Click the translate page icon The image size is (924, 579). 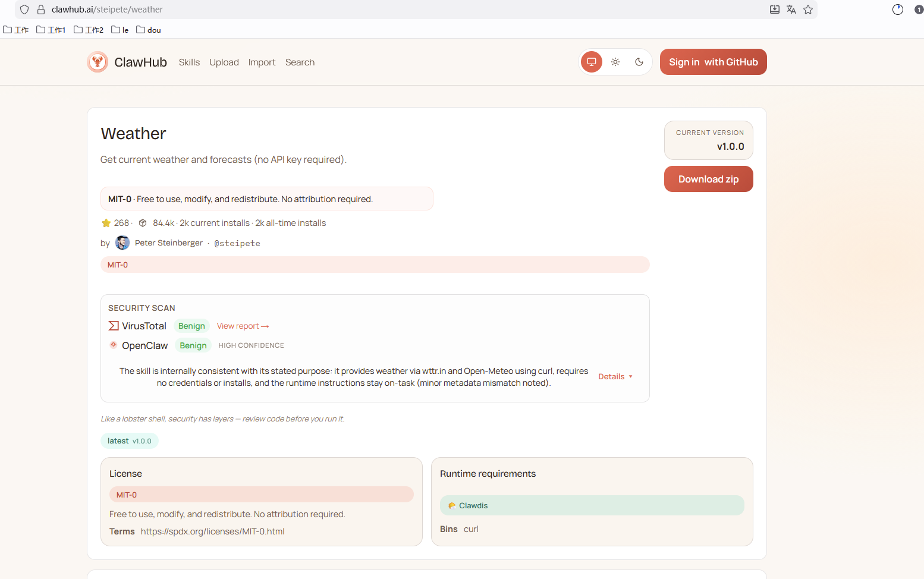click(x=791, y=10)
